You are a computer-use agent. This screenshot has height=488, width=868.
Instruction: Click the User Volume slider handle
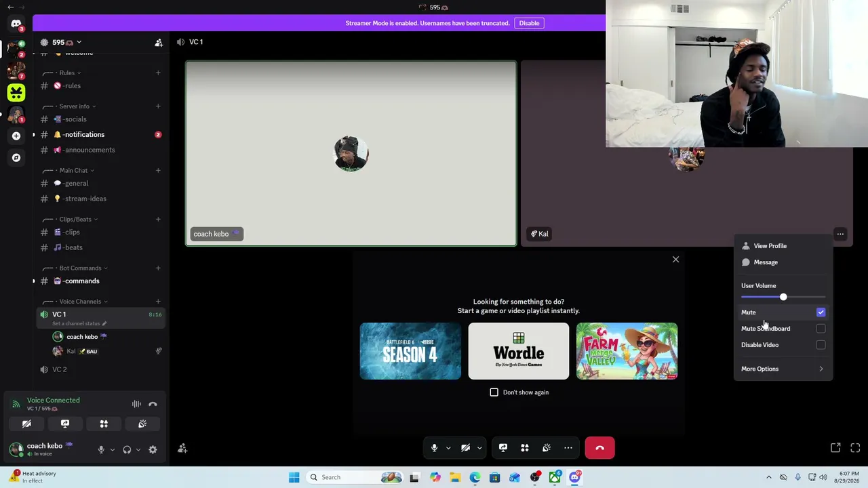783,298
